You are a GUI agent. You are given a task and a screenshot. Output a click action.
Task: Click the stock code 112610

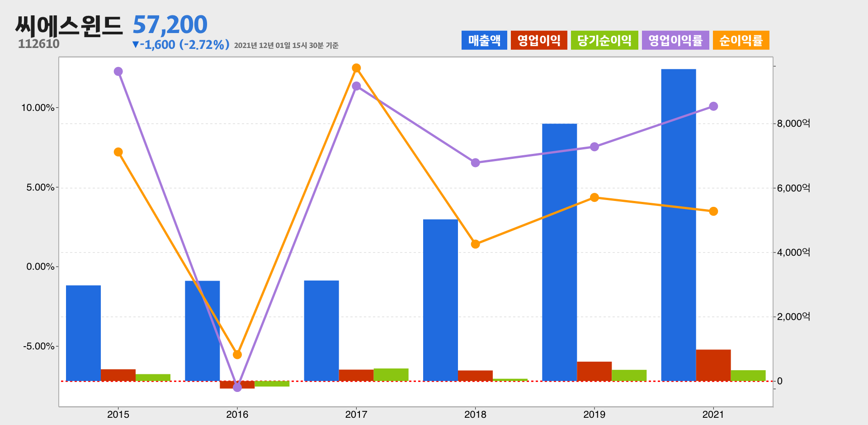coord(39,44)
